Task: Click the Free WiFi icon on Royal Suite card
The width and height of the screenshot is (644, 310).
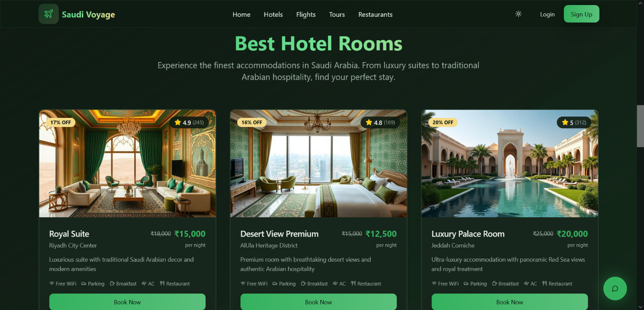Action: pyautogui.click(x=52, y=284)
